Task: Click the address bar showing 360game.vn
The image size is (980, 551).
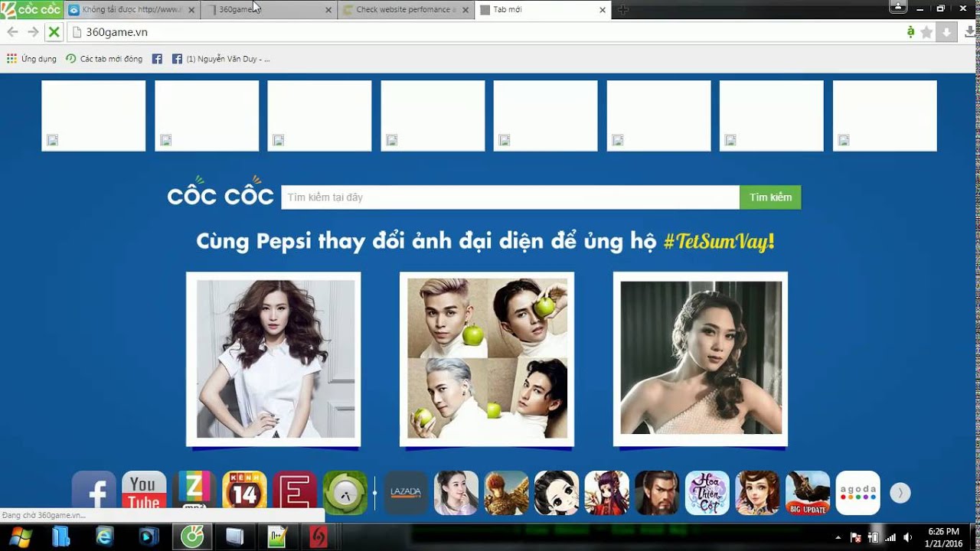Action: click(x=485, y=32)
